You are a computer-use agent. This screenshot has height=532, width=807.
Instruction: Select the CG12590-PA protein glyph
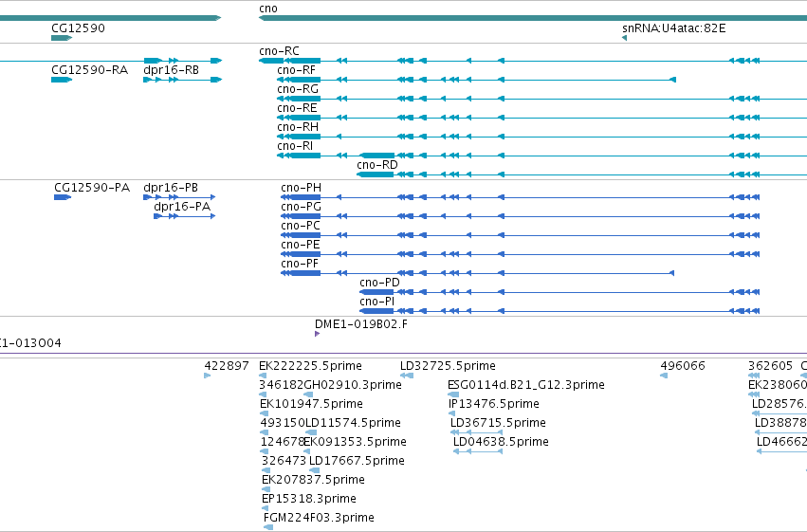click(x=63, y=197)
